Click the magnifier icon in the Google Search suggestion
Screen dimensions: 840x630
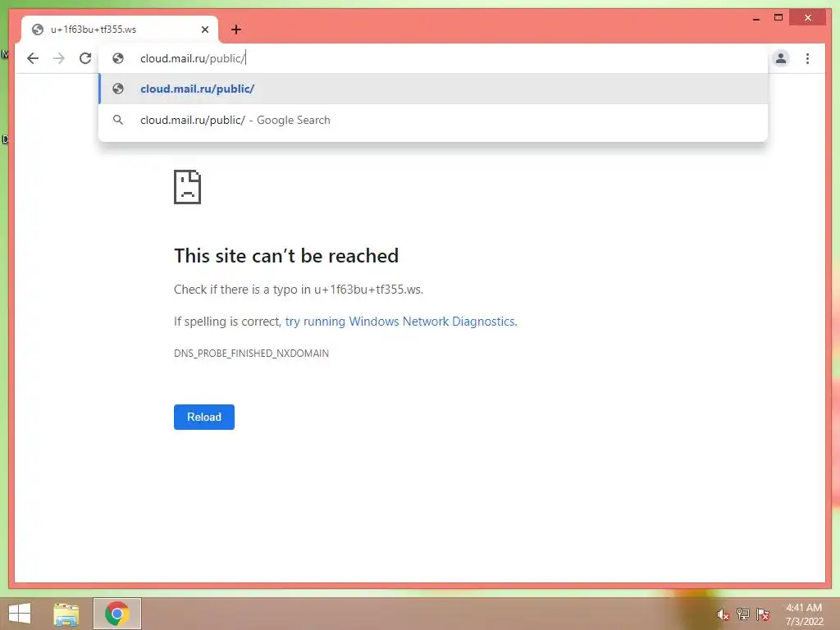point(118,120)
